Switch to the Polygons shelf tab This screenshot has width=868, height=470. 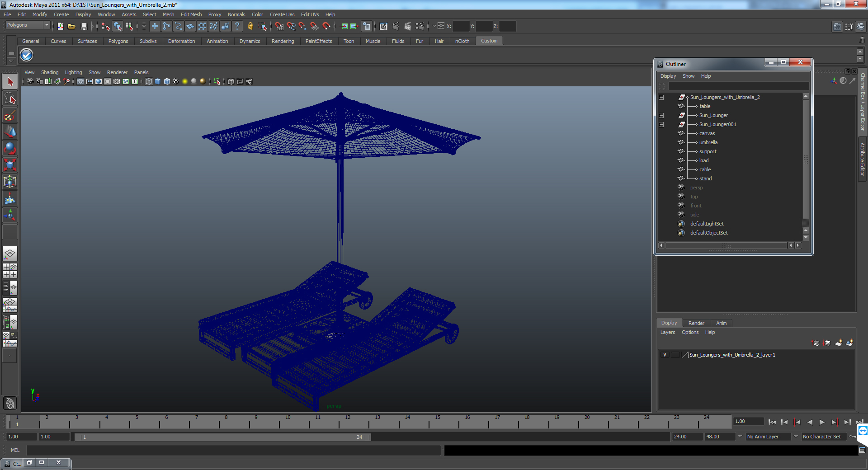[x=118, y=41]
